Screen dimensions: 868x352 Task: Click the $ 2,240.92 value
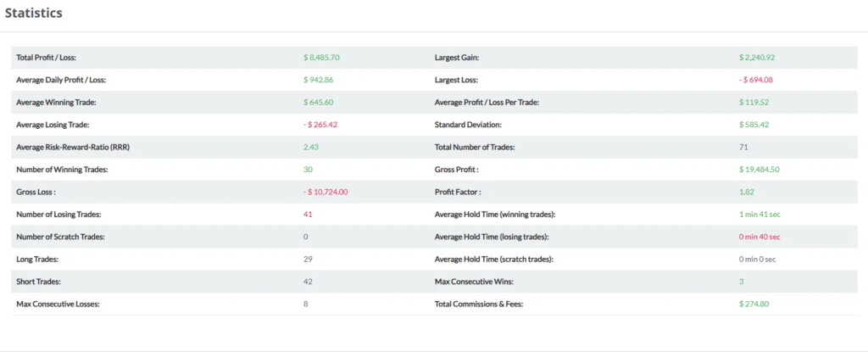tap(757, 57)
